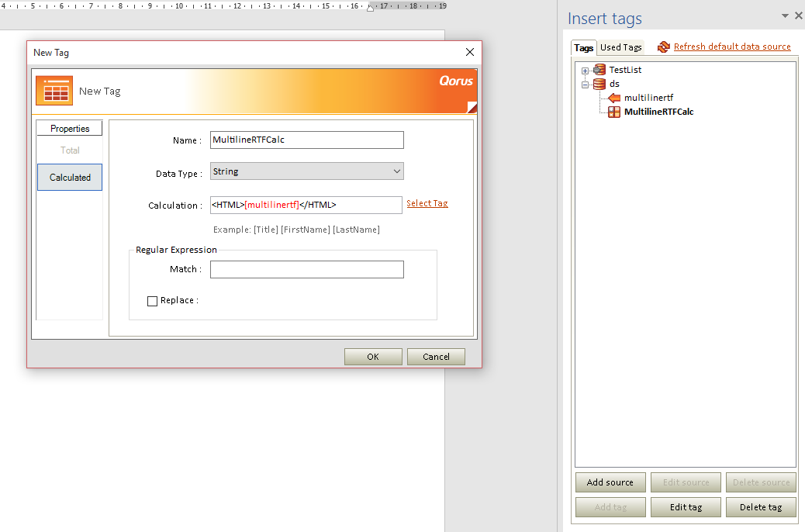Click the folded corner icon in dialog header
This screenshot has height=532, width=805.
coord(472,107)
